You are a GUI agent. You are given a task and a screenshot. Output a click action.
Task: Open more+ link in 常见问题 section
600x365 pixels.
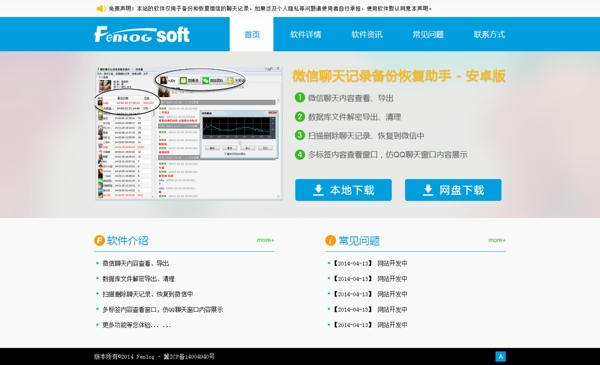click(x=497, y=240)
